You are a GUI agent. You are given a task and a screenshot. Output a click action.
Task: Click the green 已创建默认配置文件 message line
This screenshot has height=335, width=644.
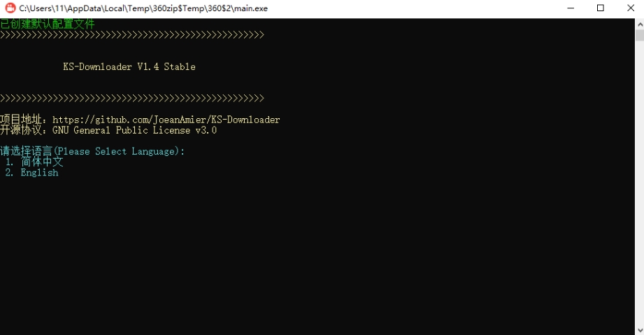point(48,24)
